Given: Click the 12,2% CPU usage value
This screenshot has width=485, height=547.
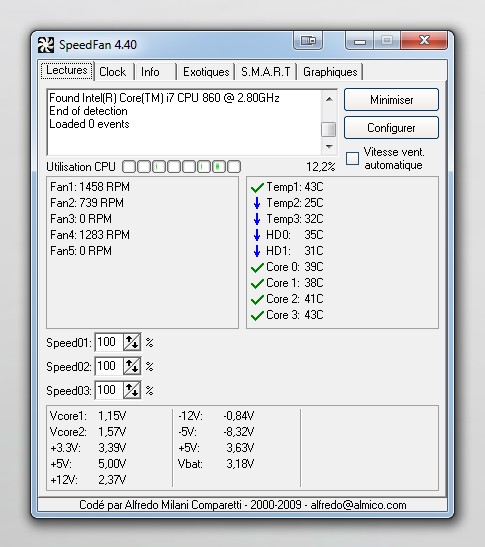Looking at the screenshot, I should pos(321,167).
